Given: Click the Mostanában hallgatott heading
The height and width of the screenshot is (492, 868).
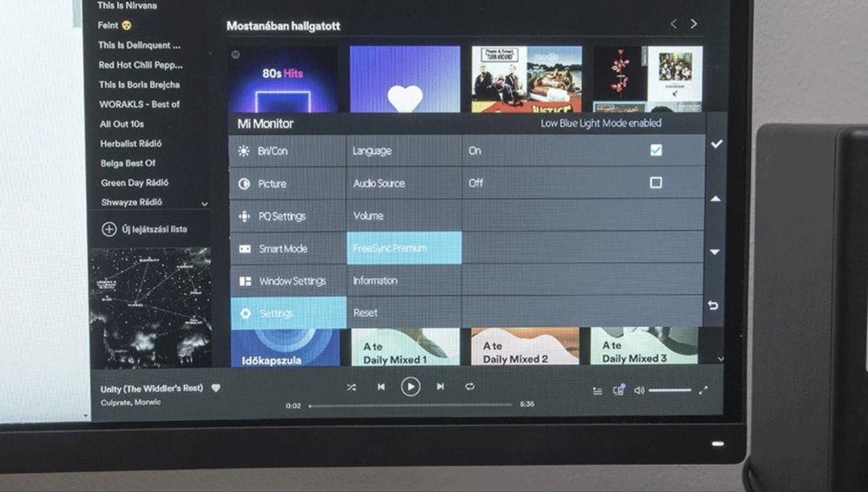Looking at the screenshot, I should (x=283, y=25).
